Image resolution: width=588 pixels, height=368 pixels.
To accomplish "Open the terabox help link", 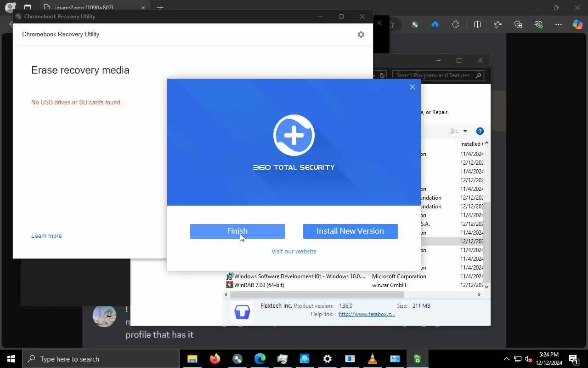I will click(x=367, y=314).
